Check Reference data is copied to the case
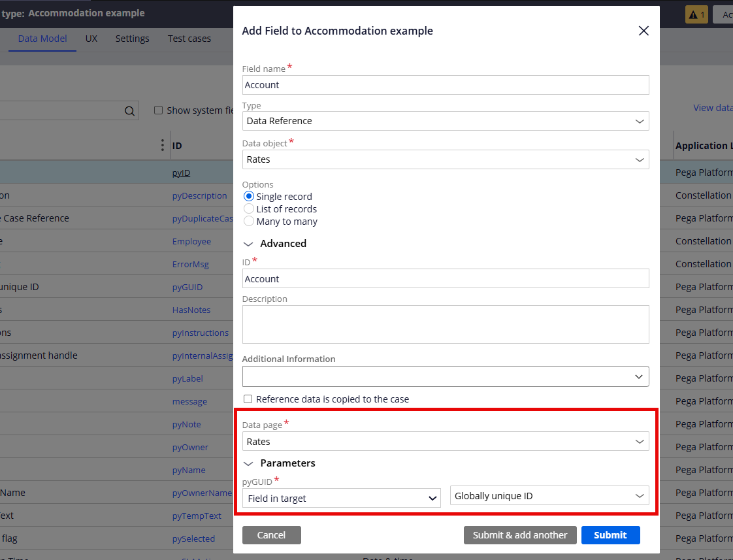Viewport: 733px width, 560px height. click(248, 399)
